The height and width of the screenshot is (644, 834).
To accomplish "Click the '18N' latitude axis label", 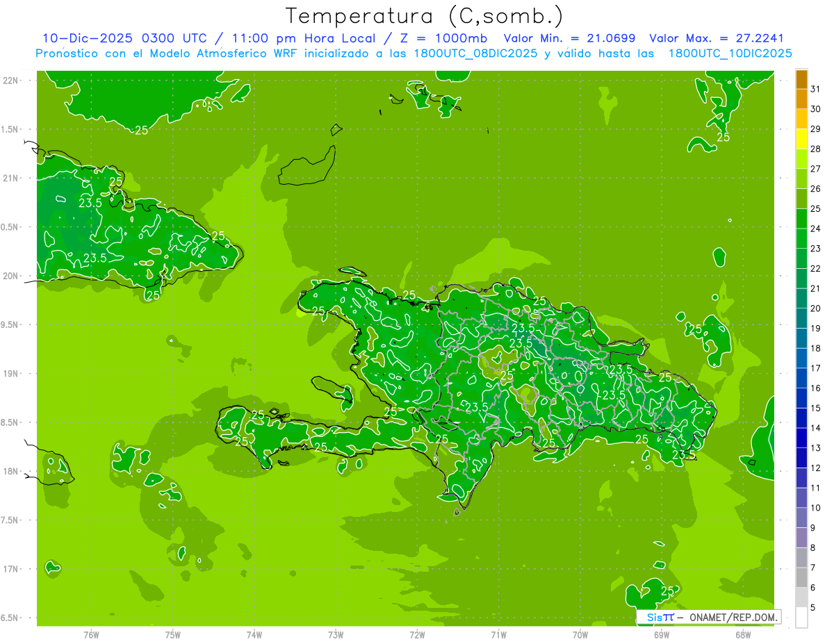I will (x=12, y=471).
